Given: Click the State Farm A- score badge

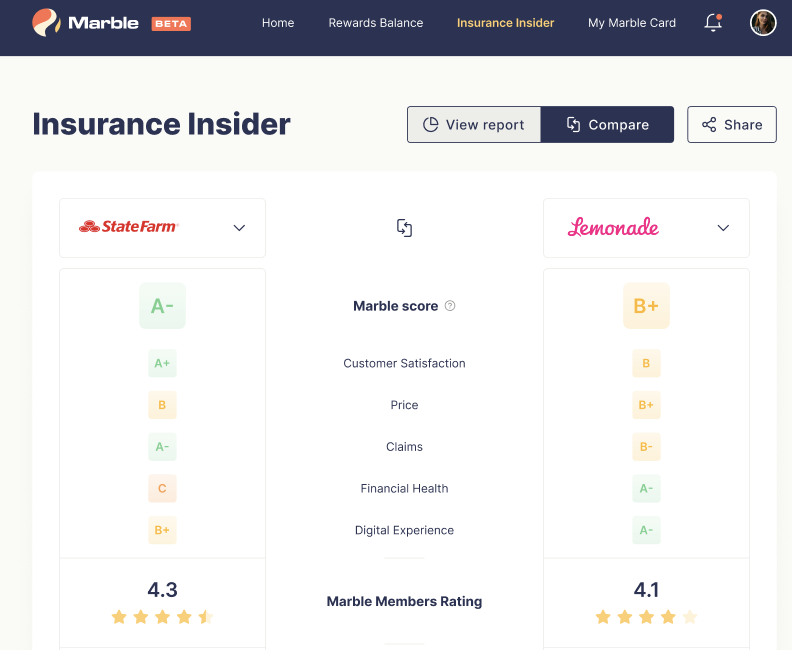Looking at the screenshot, I should click(162, 306).
